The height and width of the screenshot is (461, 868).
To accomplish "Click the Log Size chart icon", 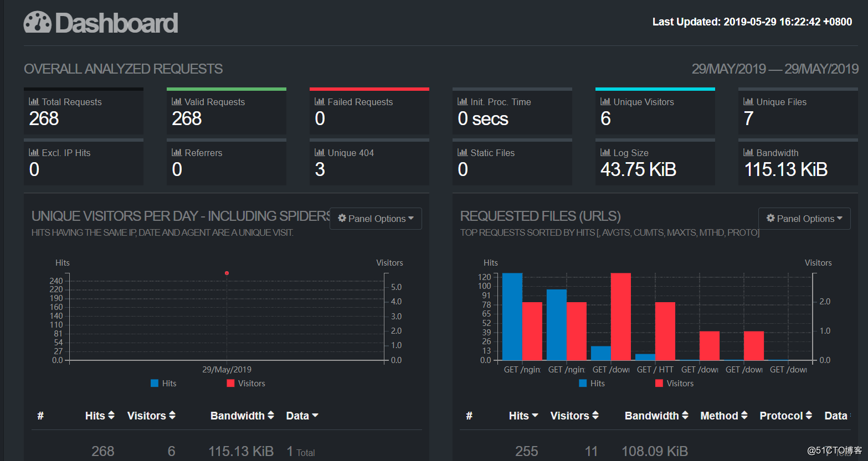I will pyautogui.click(x=605, y=153).
